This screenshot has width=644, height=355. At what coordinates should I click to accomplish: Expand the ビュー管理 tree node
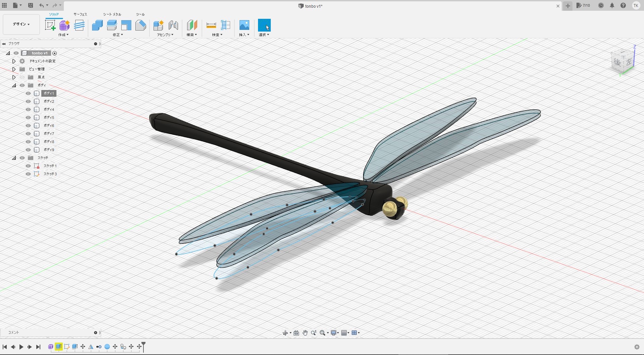pos(14,69)
